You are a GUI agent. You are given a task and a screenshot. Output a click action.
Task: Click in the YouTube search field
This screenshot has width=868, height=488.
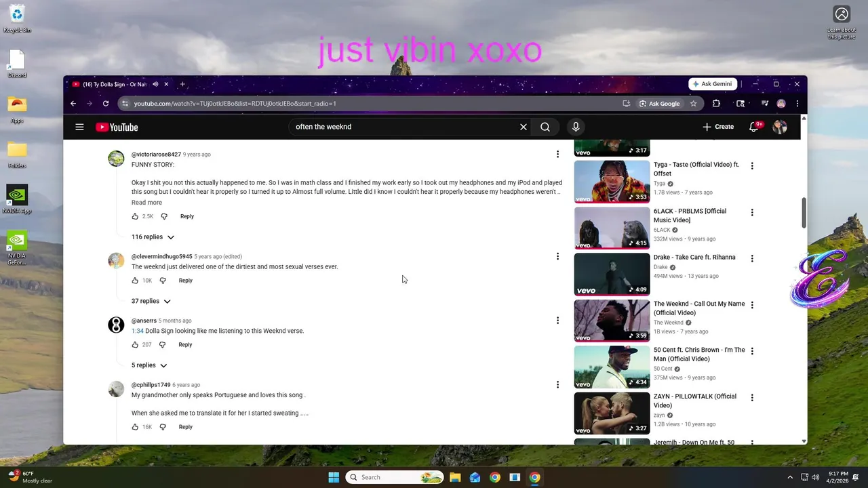tap(403, 127)
